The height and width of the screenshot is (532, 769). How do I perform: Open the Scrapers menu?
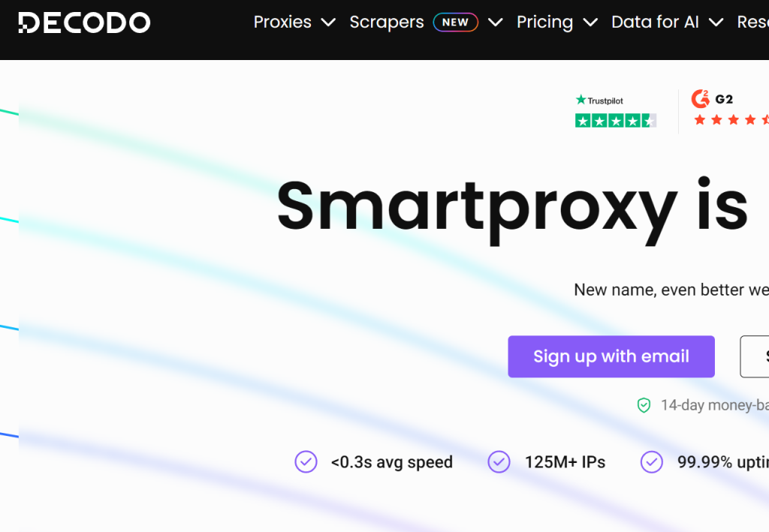[387, 22]
